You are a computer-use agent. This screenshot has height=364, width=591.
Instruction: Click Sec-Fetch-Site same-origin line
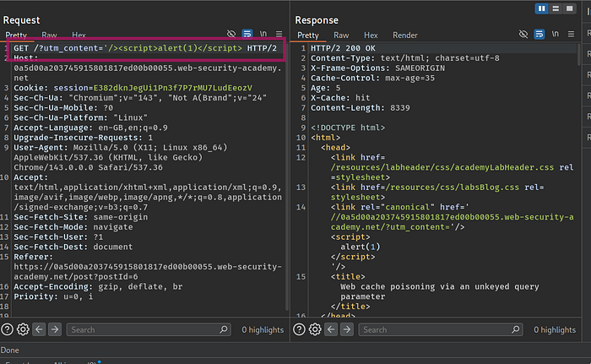(x=81, y=217)
